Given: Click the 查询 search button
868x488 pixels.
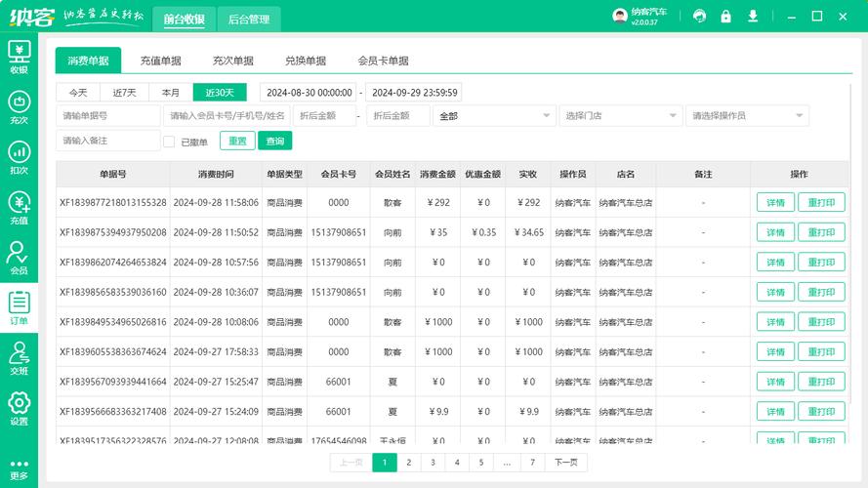Looking at the screenshot, I should [x=275, y=141].
